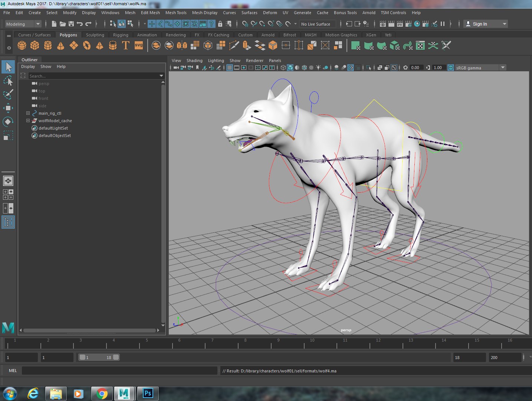Viewport: 532px width, 401px height.
Task: Toggle the viewport grid display
Action: tap(230, 68)
